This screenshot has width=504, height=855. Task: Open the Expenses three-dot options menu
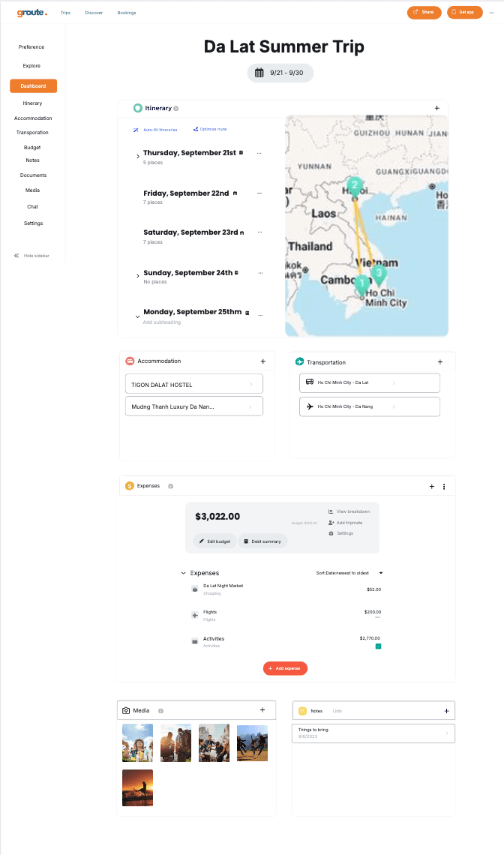tap(444, 487)
